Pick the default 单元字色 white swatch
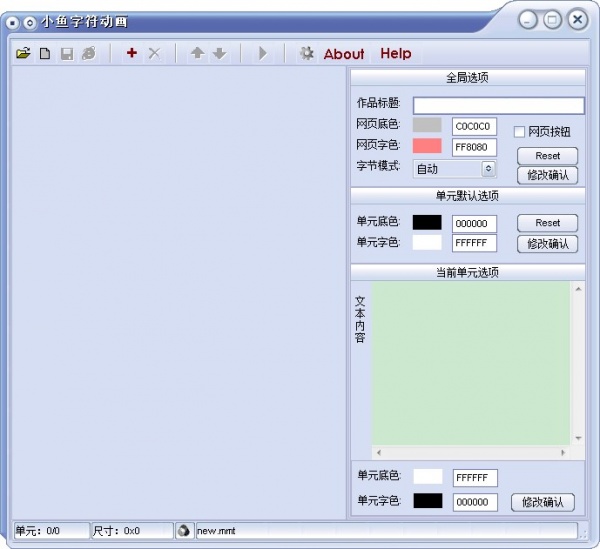Image resolution: width=600 pixels, height=549 pixels. click(x=427, y=243)
